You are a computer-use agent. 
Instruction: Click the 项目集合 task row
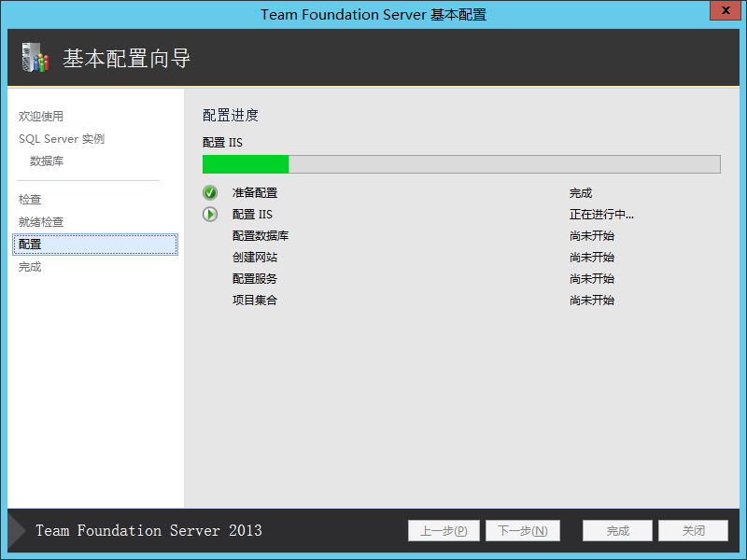(x=255, y=300)
